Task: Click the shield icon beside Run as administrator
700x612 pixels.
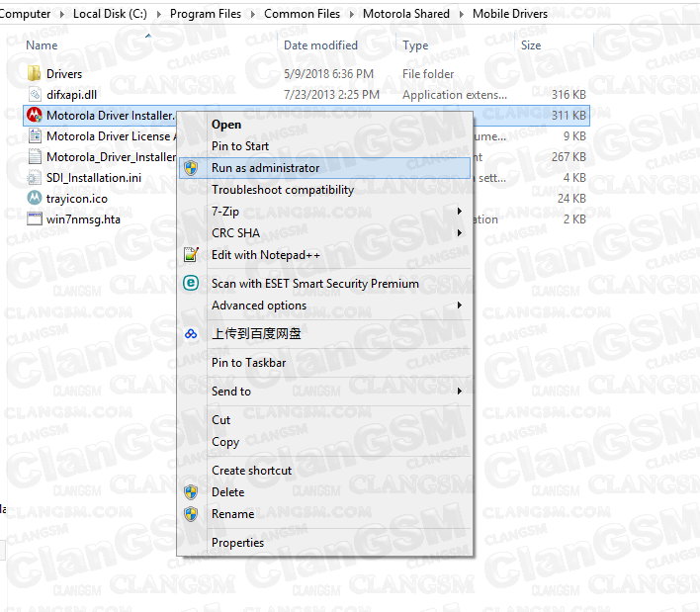Action: 191,168
